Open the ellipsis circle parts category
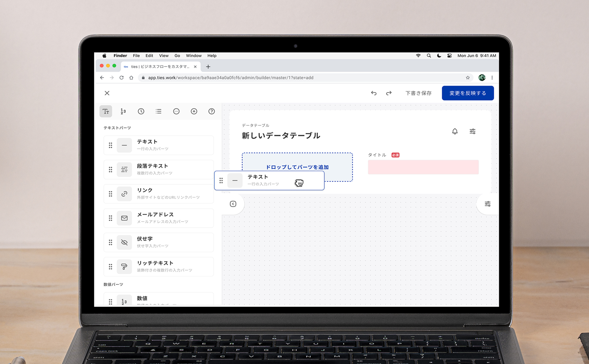This screenshot has height=364, width=589. pos(176,111)
